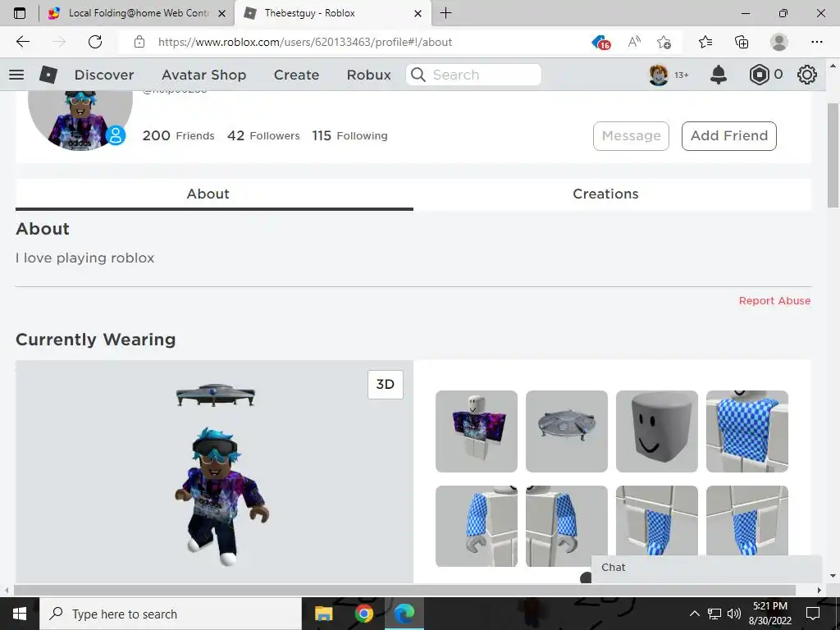Click the Windows taskbar search box
Screen dimensions: 840x630
pyautogui.click(x=171, y=614)
